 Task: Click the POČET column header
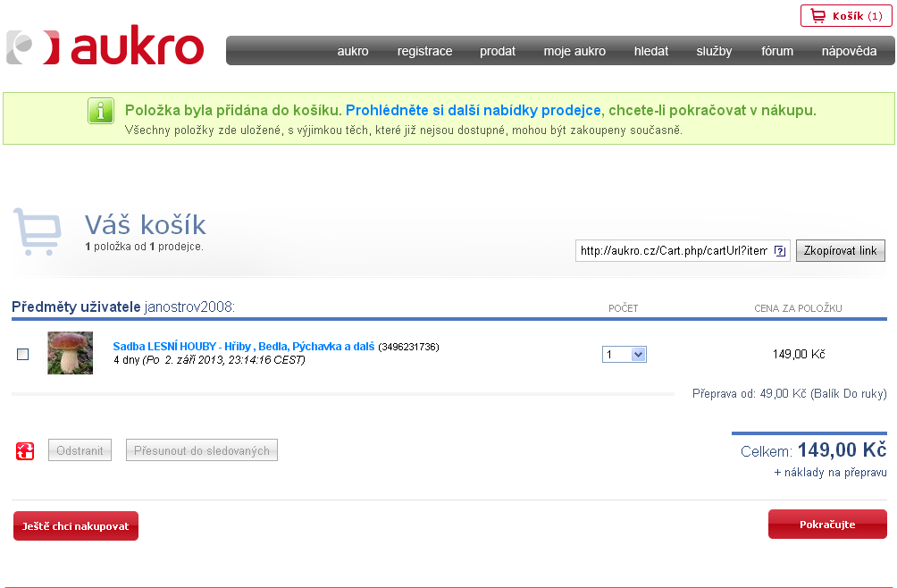pyautogui.click(x=623, y=308)
